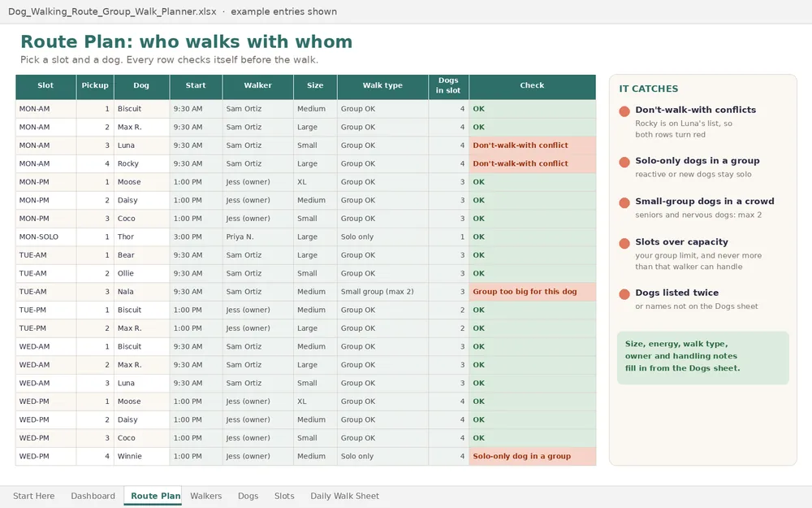Screen dimensions: 812x508
Task: Click the Group too big for this dog cell
Action: click(533, 292)
